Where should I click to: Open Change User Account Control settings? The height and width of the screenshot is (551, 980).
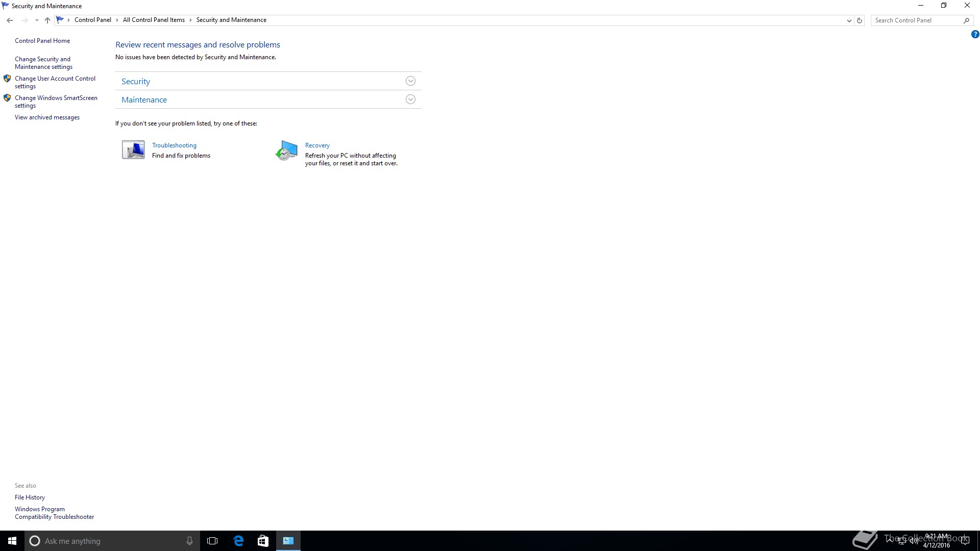(55, 82)
